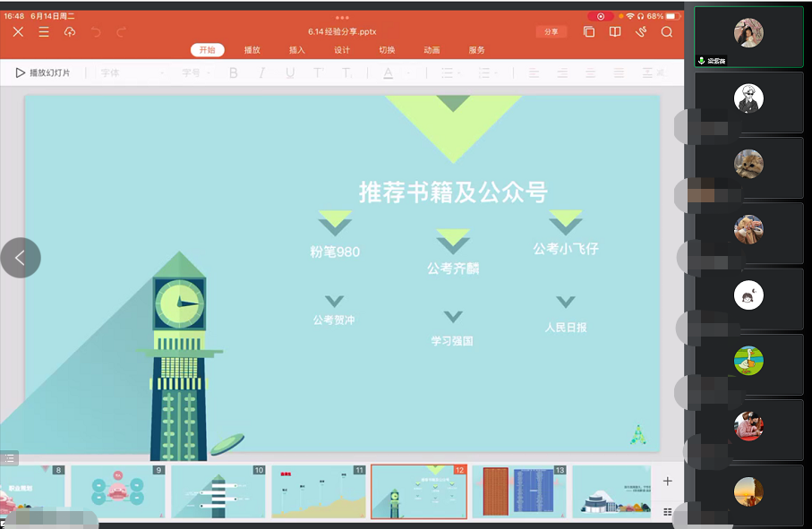The height and width of the screenshot is (529, 812).
Task: Switch to reading mode book icon
Action: click(615, 32)
